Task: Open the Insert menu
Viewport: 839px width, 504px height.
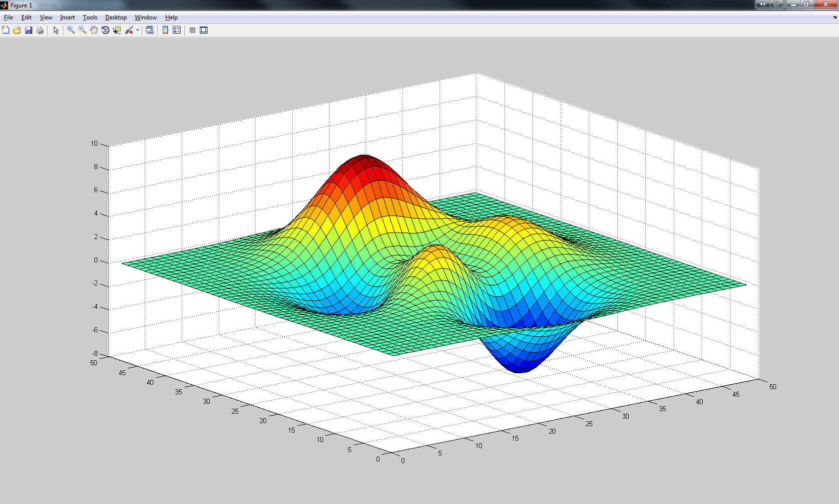Action: pyautogui.click(x=67, y=17)
